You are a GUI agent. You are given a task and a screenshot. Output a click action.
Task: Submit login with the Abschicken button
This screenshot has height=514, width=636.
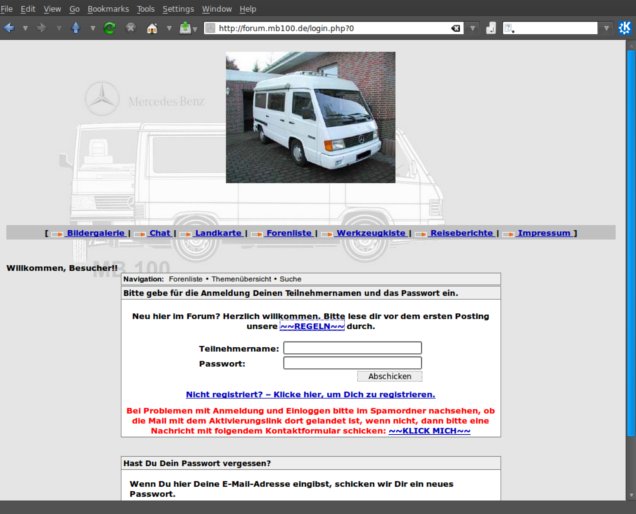click(390, 376)
